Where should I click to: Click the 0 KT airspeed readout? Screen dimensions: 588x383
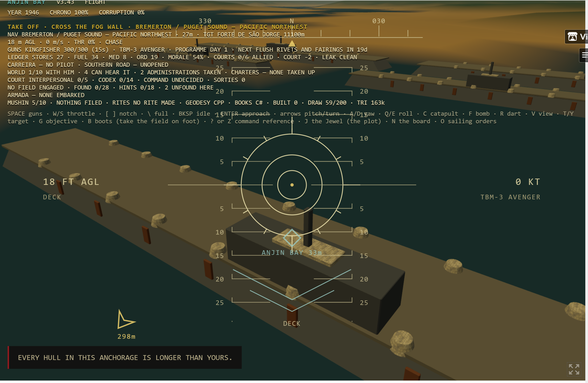[528, 182]
